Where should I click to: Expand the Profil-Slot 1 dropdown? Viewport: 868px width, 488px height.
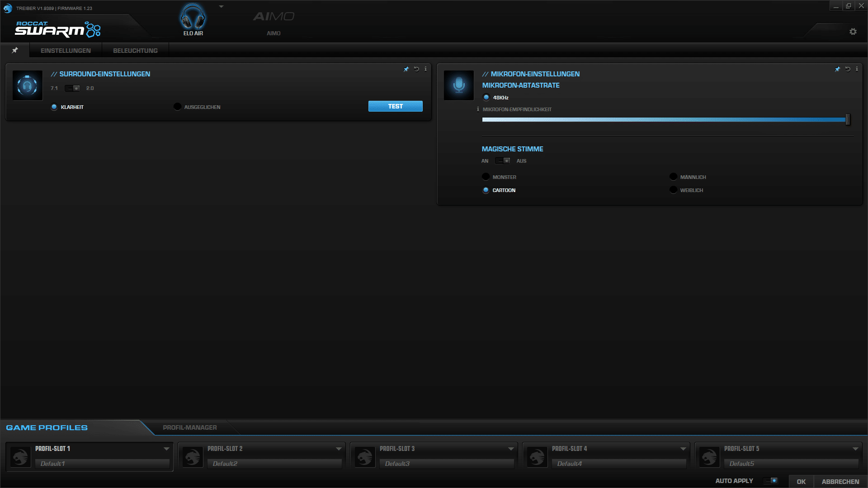[x=166, y=449]
